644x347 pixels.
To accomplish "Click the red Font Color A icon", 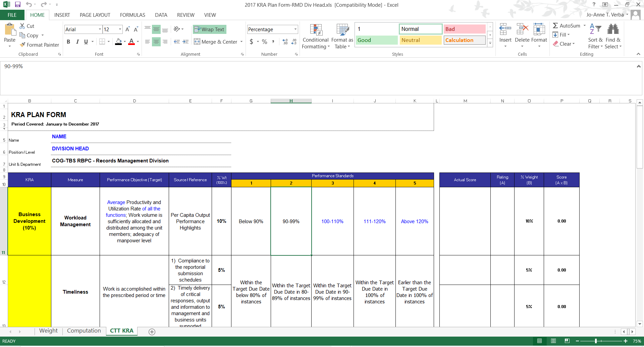I will (131, 42).
